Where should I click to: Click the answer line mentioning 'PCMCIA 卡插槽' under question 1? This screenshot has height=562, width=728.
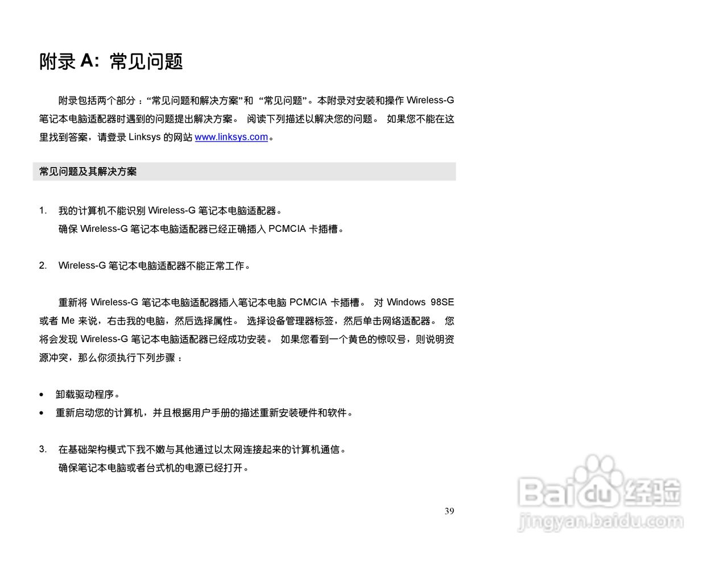coord(201,229)
